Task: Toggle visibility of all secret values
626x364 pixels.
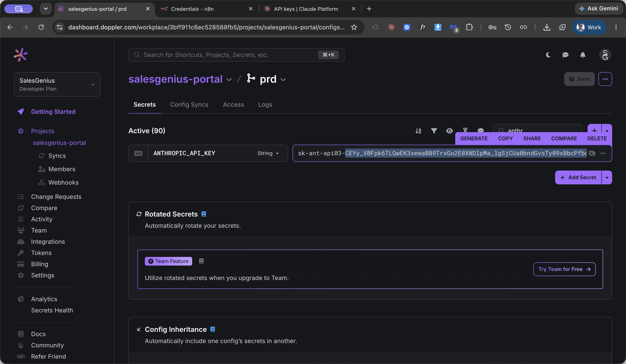Action: click(449, 131)
